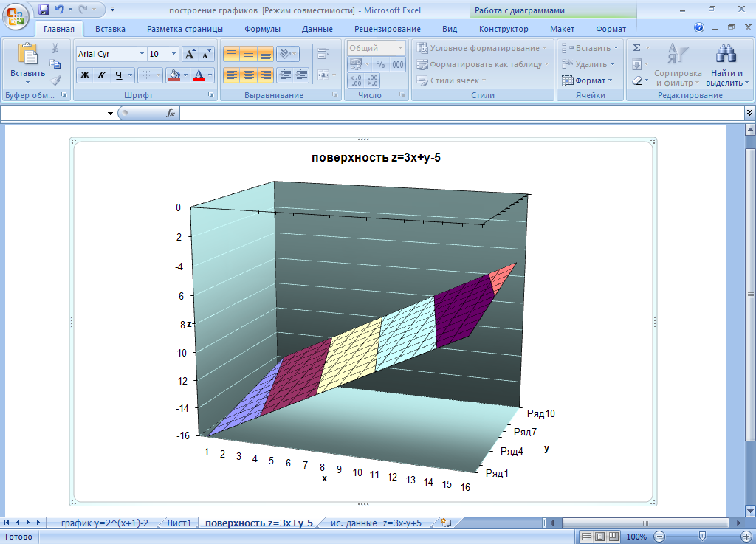Cut selection with the scissors icon
This screenshot has height=544, width=756.
pyautogui.click(x=55, y=48)
